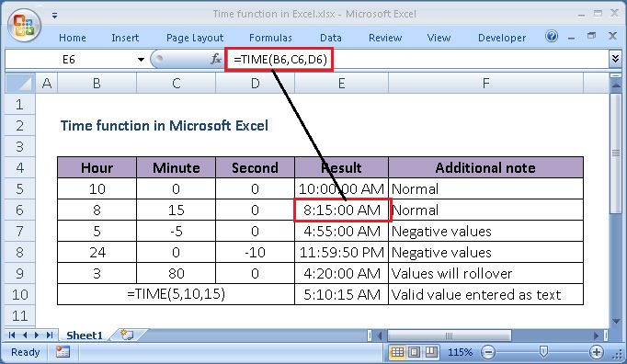The width and height of the screenshot is (627, 364).
Task: Click the title 'Time function in Microsoft Excel'
Action: coord(165,126)
